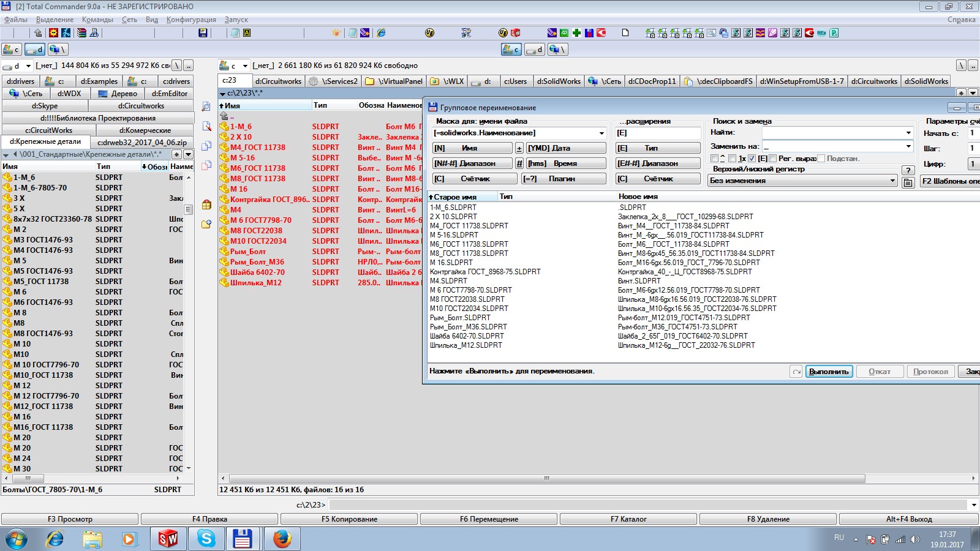Viewport: 980px width, 551px height.
Task: Click the '[hms] Время' button
Action: tap(566, 163)
